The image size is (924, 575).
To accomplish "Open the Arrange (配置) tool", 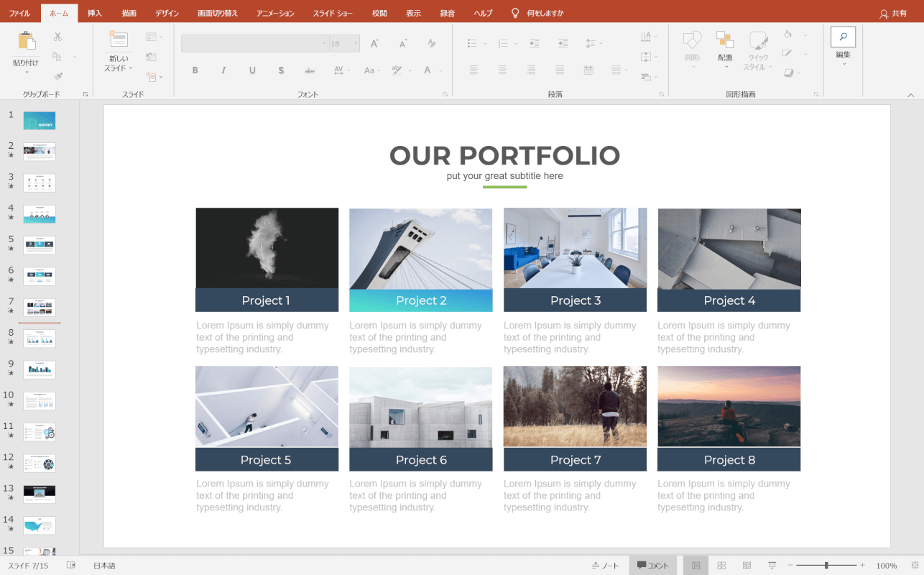I will pos(725,42).
